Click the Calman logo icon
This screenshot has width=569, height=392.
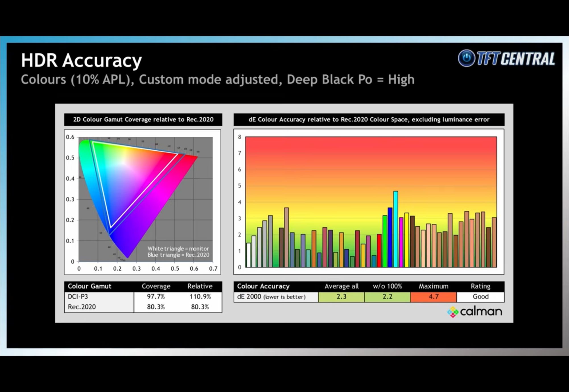click(453, 312)
